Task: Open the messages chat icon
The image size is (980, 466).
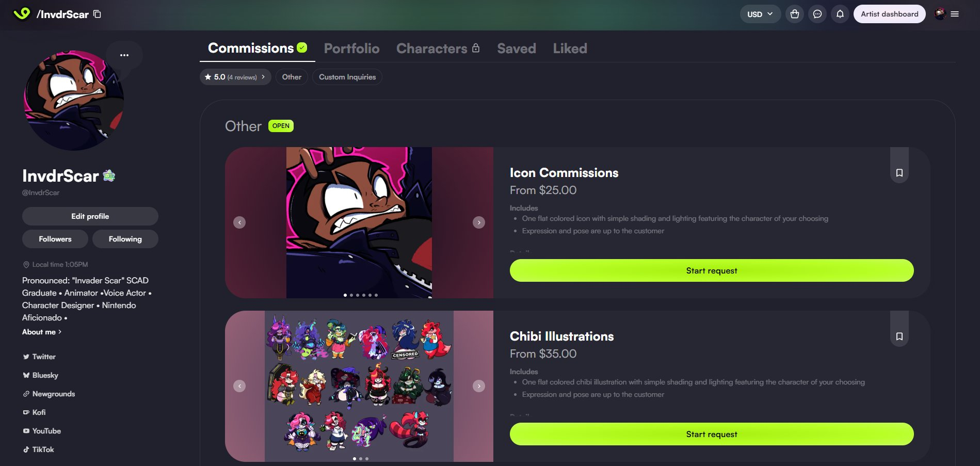Action: click(x=817, y=14)
